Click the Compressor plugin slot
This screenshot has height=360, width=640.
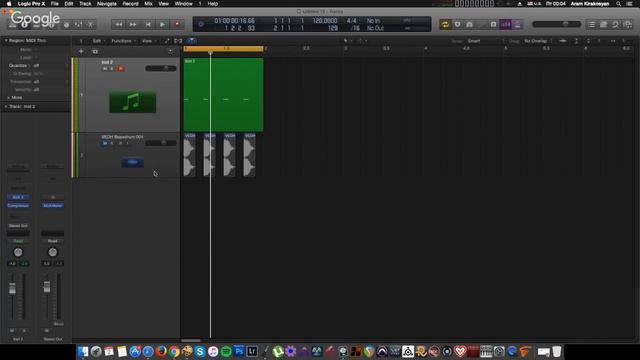tap(18, 206)
